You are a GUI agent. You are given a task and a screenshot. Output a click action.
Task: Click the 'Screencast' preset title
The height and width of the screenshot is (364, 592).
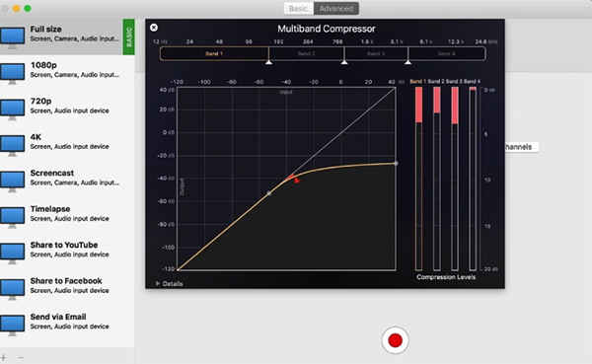click(52, 173)
